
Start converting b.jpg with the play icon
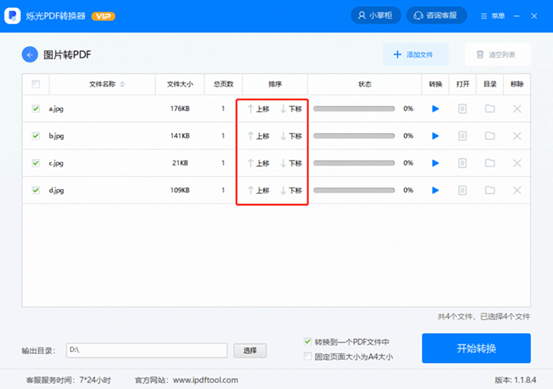[436, 136]
